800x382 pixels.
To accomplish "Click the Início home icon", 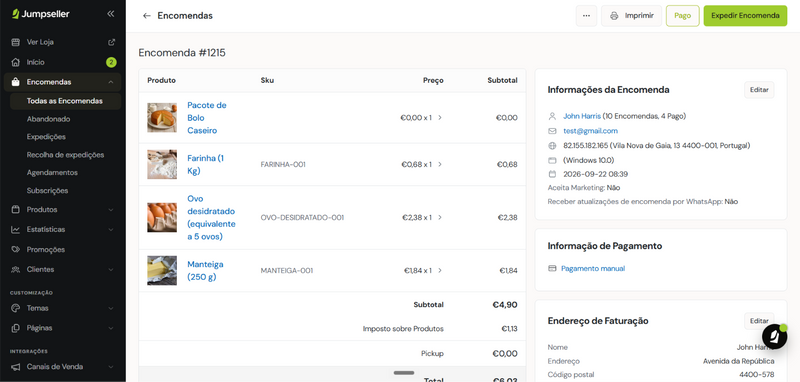I will (x=16, y=62).
